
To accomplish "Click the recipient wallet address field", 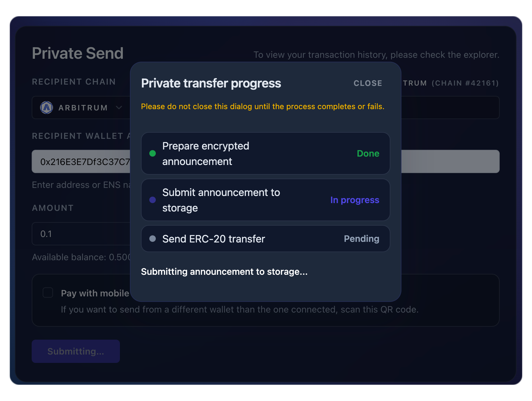I will (x=84, y=161).
